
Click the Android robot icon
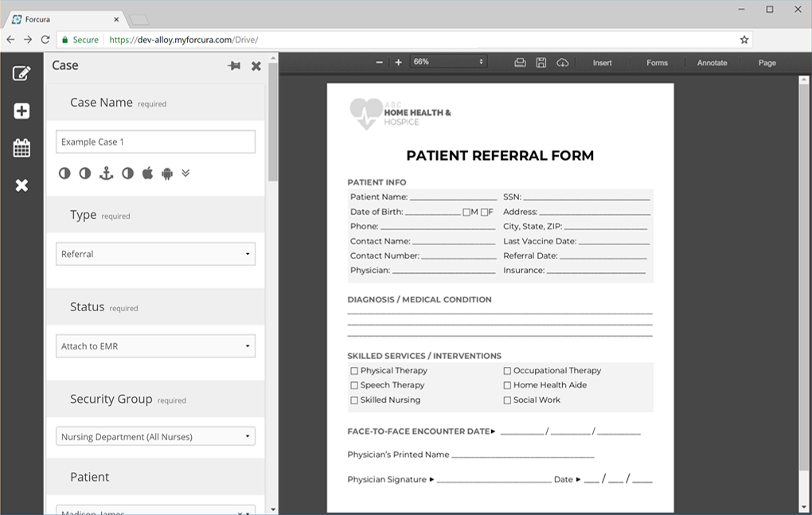166,174
